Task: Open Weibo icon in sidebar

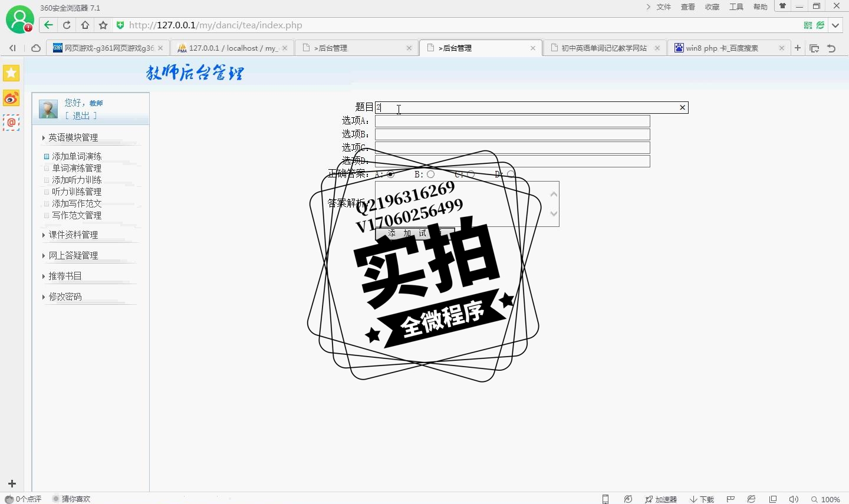Action: [11, 98]
